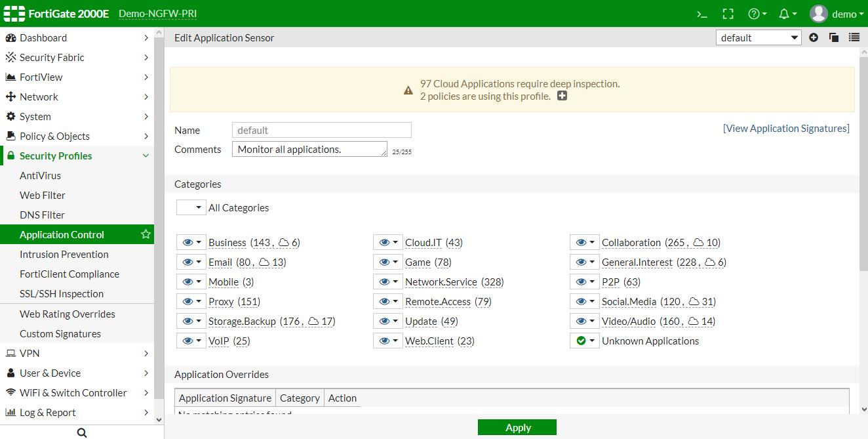The height and width of the screenshot is (439, 868).
Task: Expand the policies list plus icon
Action: (562, 96)
